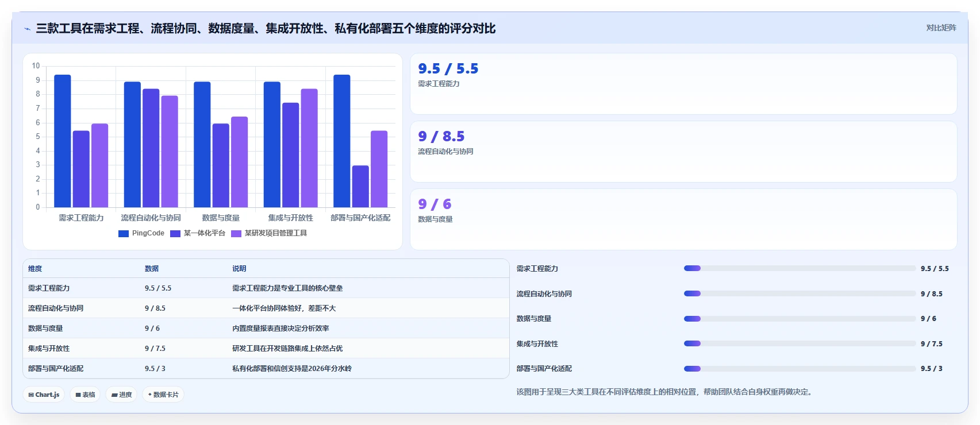Click the 数据与度量 x-axis label on the chart
The height and width of the screenshot is (425, 980).
click(221, 218)
